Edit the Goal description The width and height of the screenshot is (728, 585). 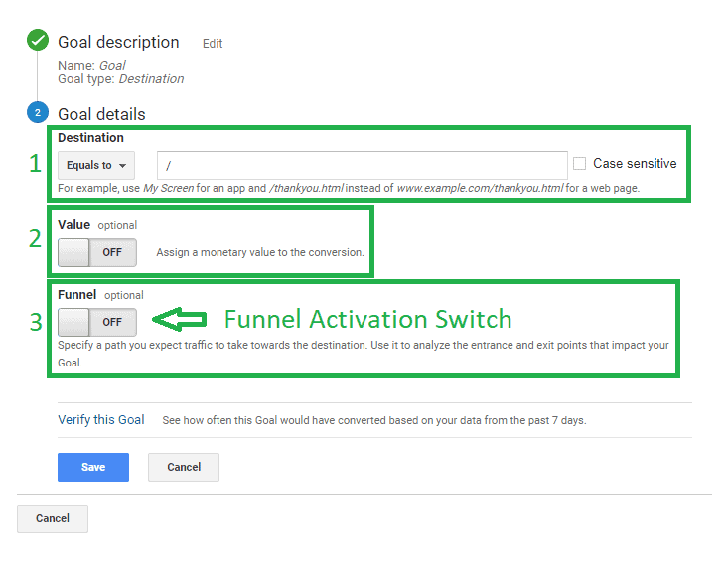pyautogui.click(x=213, y=44)
